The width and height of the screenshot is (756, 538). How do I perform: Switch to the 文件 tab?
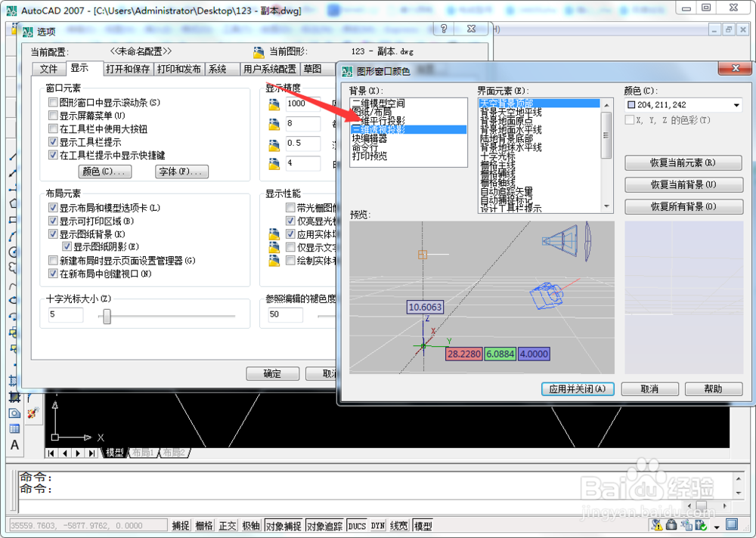[x=48, y=69]
